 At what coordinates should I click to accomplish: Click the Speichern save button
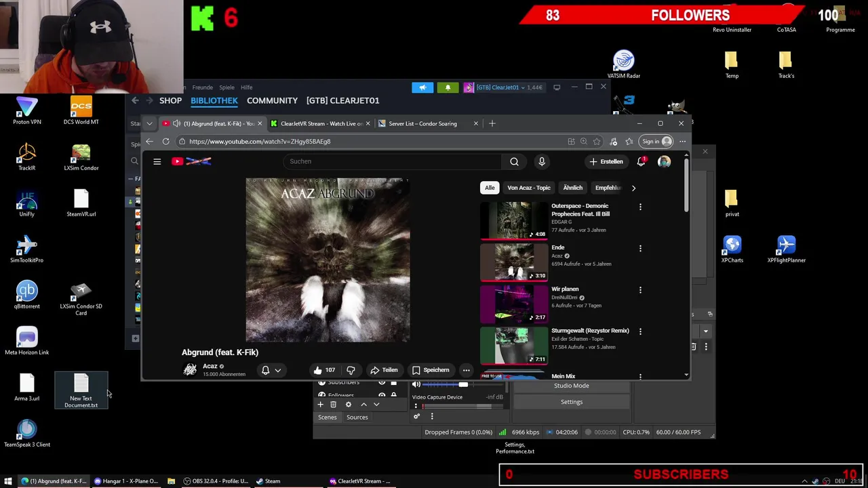(431, 370)
